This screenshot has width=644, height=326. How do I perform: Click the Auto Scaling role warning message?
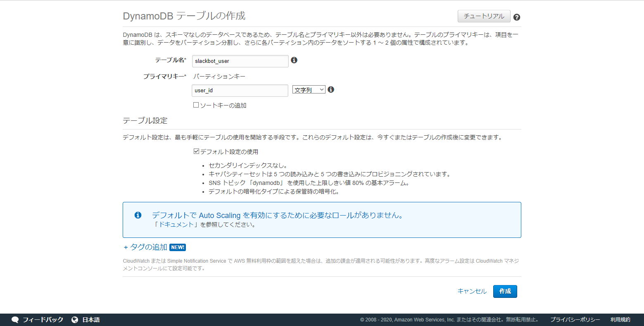coord(278,215)
